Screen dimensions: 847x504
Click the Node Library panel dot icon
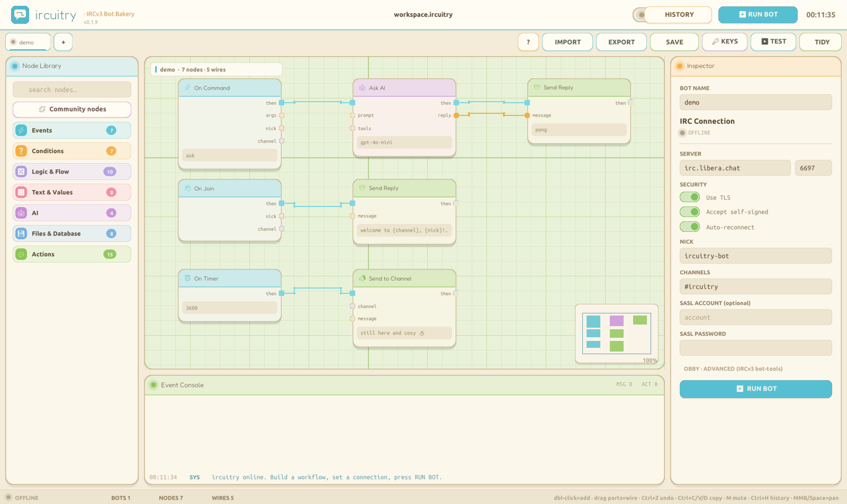click(x=15, y=66)
